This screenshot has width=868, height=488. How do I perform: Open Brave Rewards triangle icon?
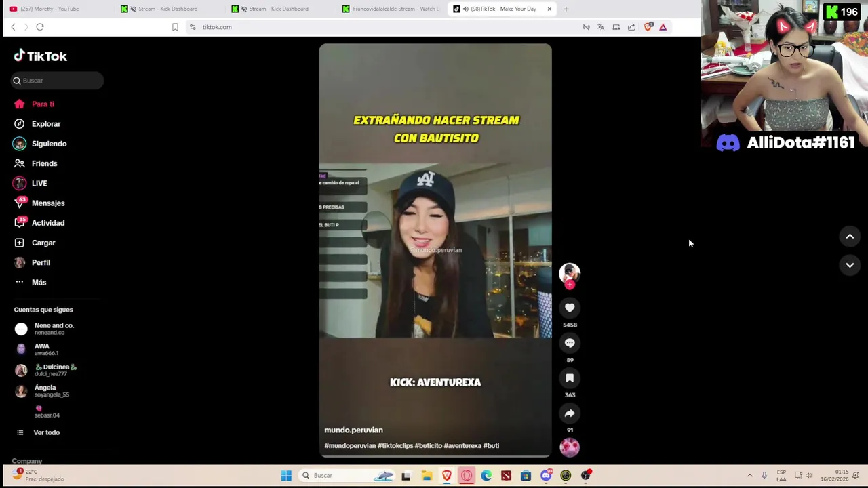coord(663,27)
